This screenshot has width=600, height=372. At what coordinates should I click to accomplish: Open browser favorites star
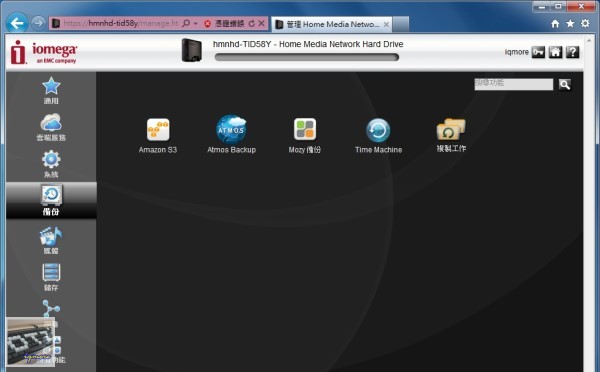[x=570, y=24]
